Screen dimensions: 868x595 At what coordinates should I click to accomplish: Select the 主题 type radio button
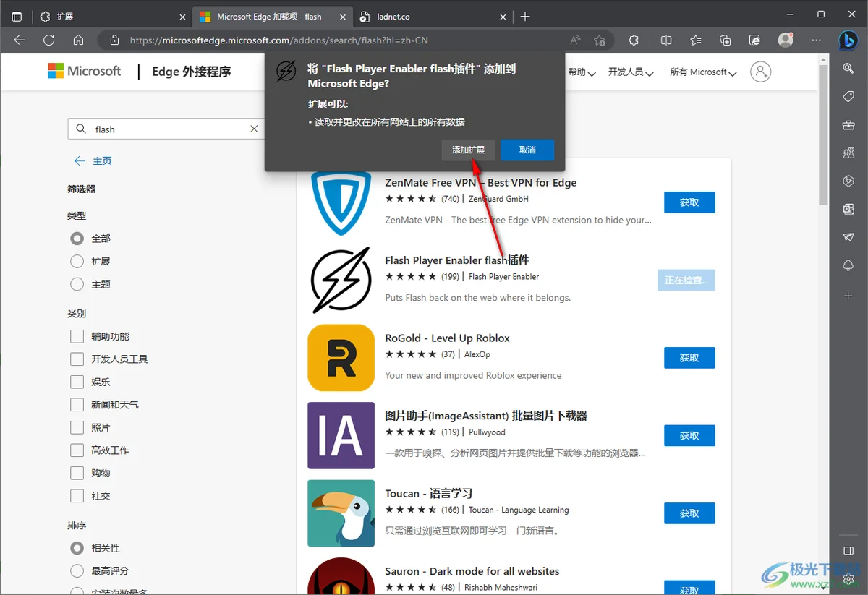(77, 284)
